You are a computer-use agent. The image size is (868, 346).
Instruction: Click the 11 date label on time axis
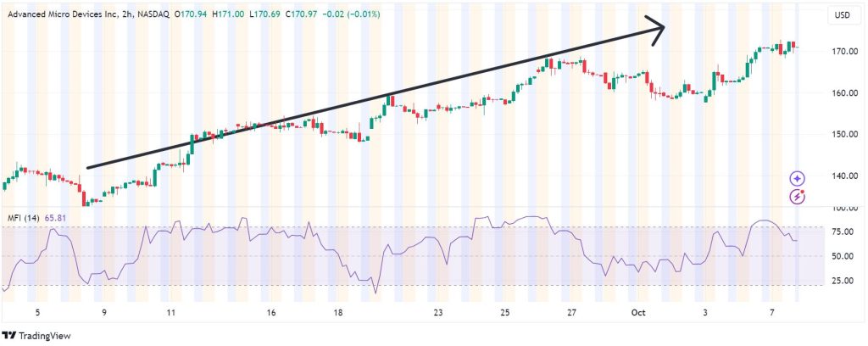click(x=171, y=313)
